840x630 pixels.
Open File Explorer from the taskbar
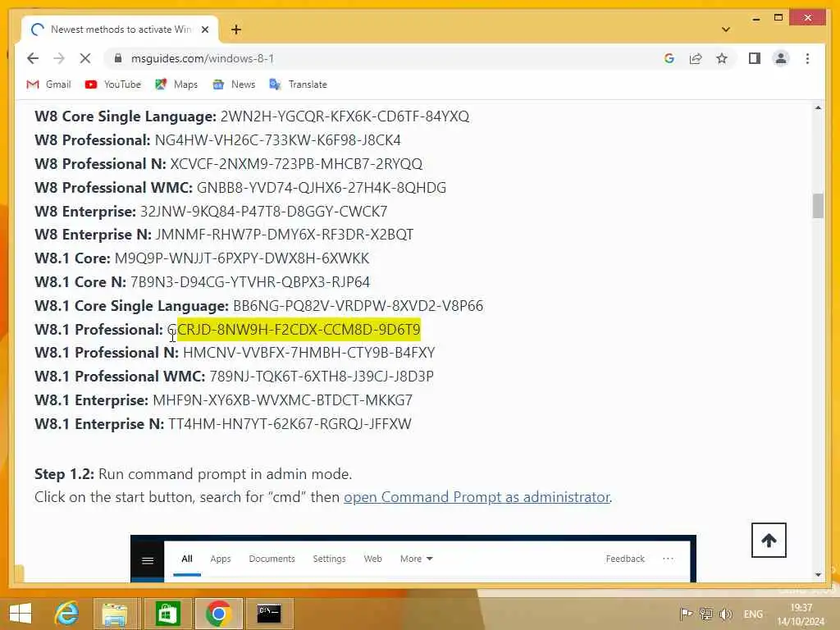point(115,614)
